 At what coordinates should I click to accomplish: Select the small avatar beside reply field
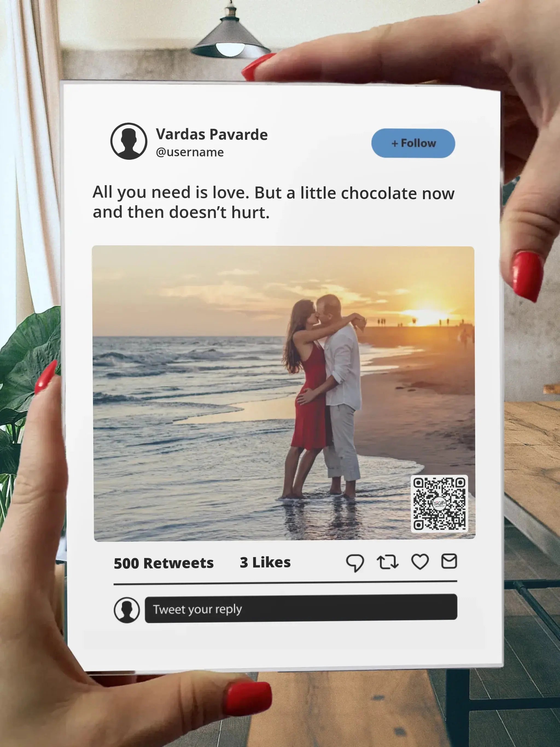pyautogui.click(x=127, y=610)
